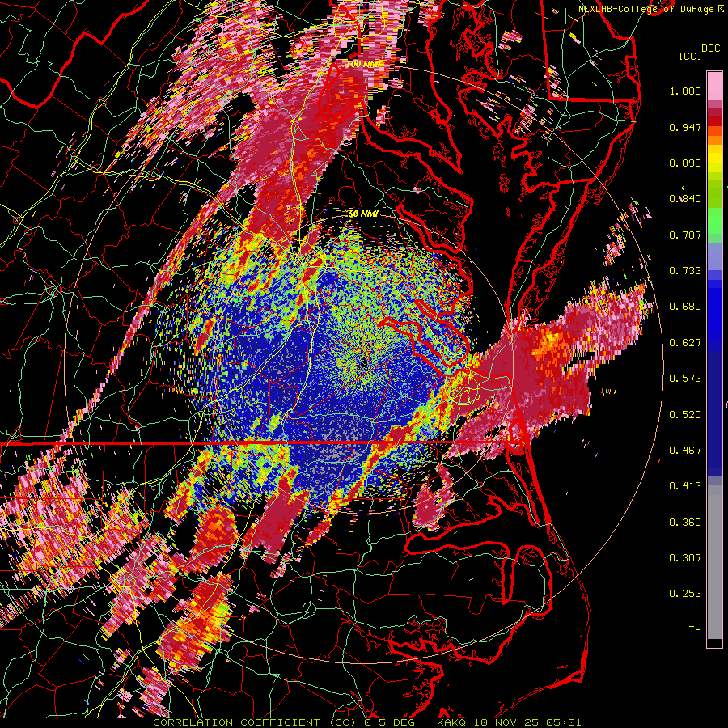The height and width of the screenshot is (728, 728).
Task: Select the 1.000 scale value
Action: point(685,91)
